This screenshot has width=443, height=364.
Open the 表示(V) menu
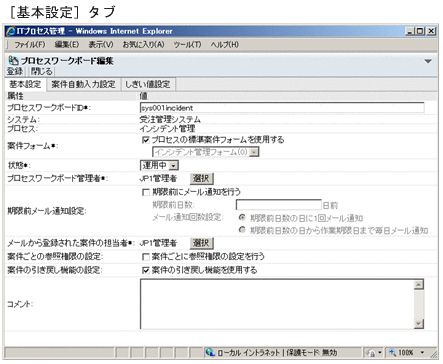(101, 44)
